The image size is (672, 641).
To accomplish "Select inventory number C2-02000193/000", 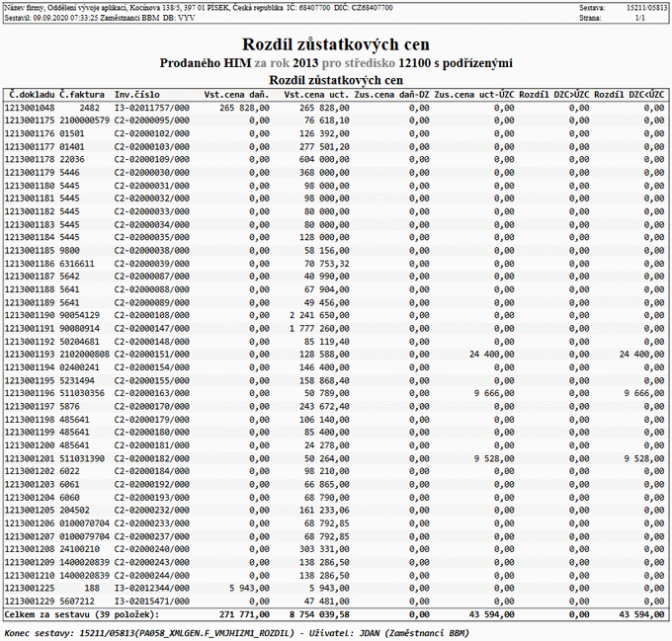I will [152, 498].
